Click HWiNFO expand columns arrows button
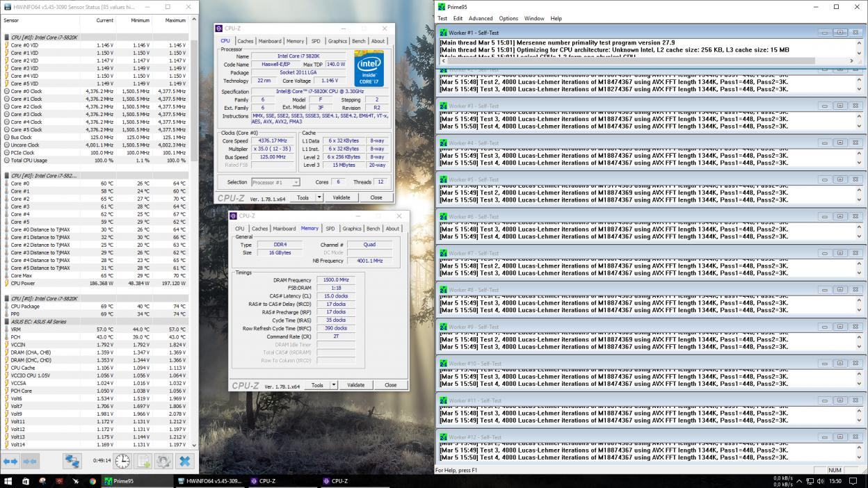Screen dimensions: 868x488 pos(10,461)
